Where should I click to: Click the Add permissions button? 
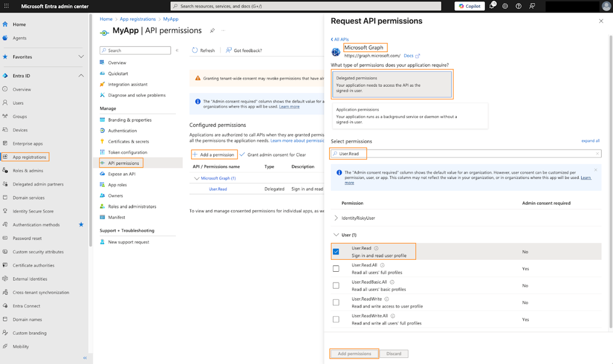(354, 353)
